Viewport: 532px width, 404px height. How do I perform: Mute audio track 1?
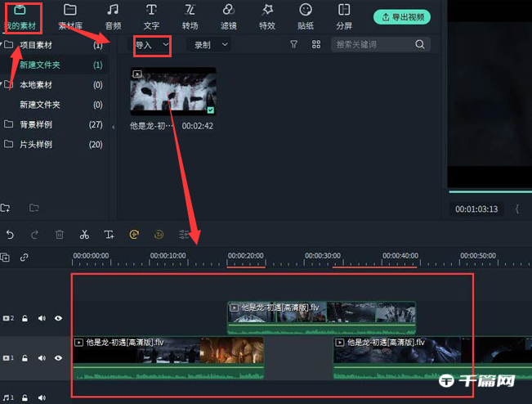pos(42,398)
